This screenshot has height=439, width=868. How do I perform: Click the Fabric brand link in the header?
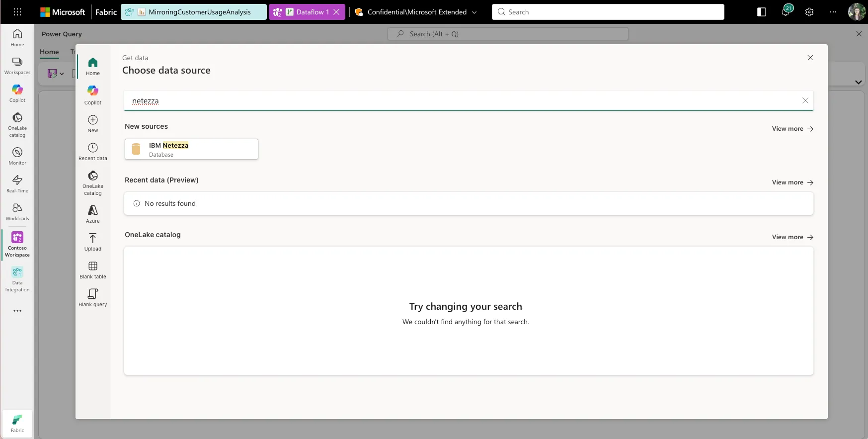[x=106, y=12]
